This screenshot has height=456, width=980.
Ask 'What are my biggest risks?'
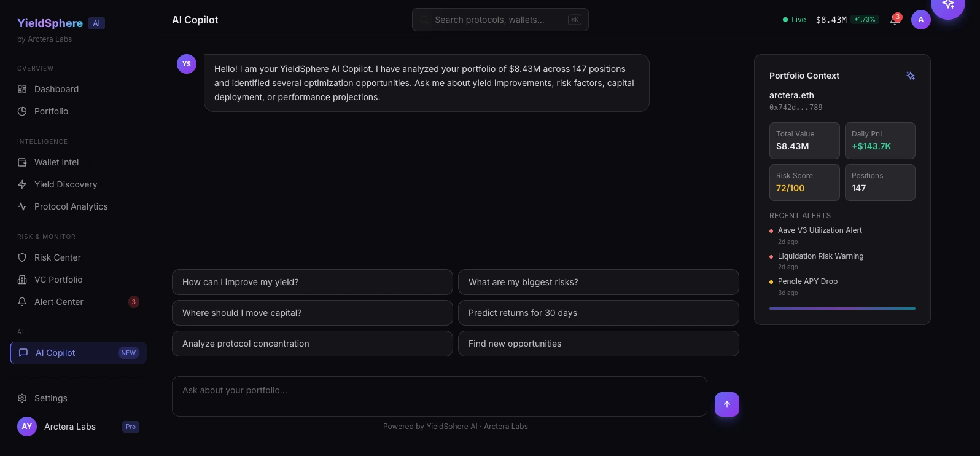coord(599,282)
